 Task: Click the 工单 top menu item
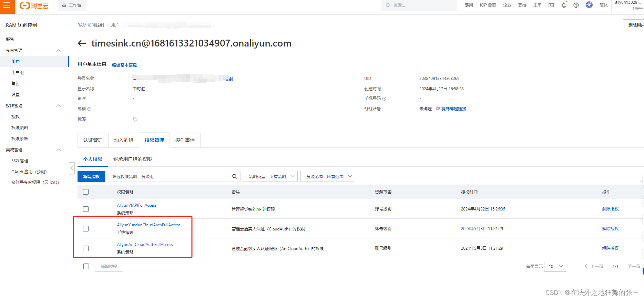pyautogui.click(x=538, y=5)
